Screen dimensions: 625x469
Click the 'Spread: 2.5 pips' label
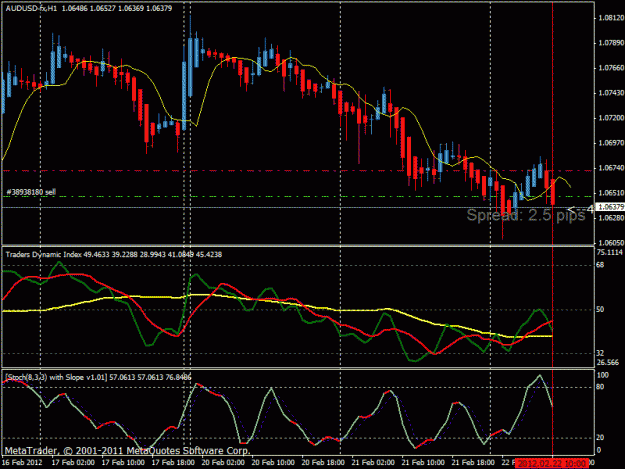click(x=526, y=215)
